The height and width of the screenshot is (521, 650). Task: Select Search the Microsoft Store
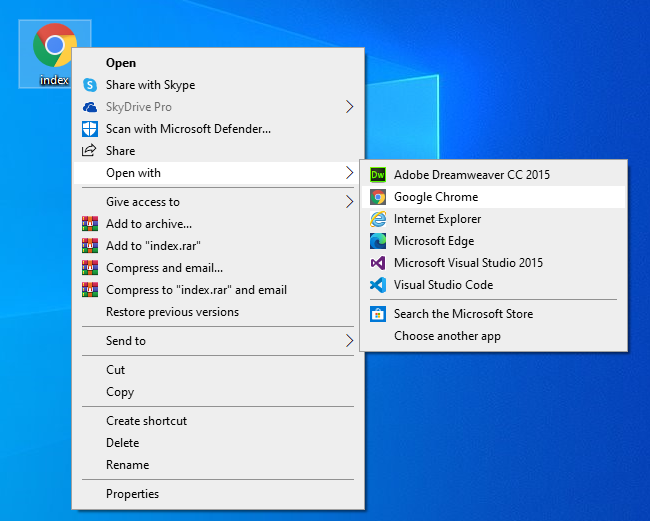click(493, 314)
